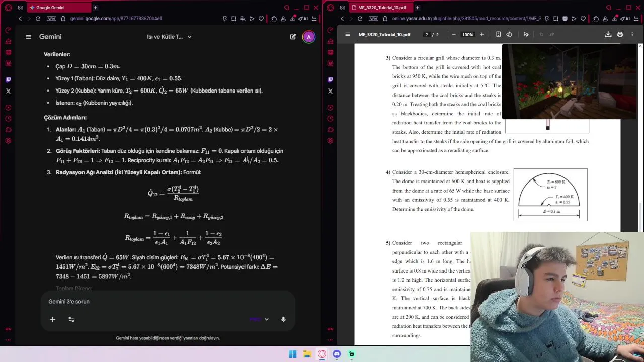Open the Gemini account avatar A

click(309, 37)
